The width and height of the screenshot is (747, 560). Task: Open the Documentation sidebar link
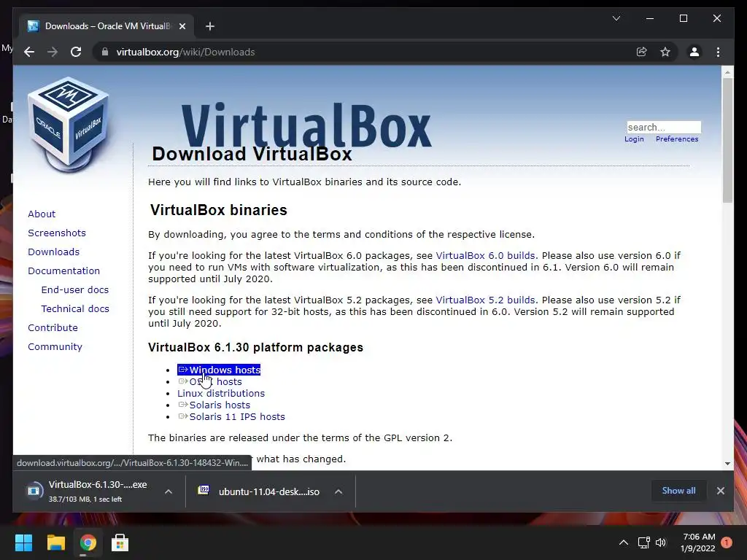[64, 271]
